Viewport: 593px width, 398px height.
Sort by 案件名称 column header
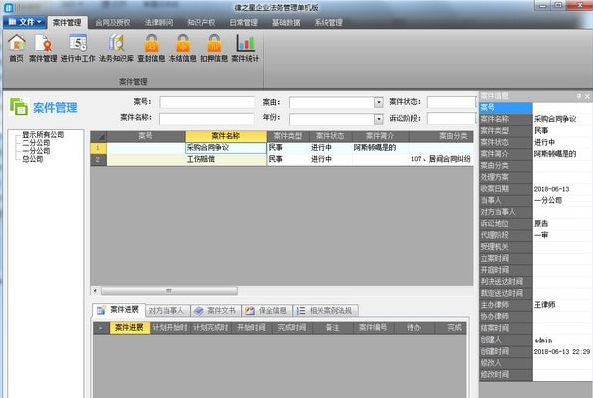coord(226,136)
